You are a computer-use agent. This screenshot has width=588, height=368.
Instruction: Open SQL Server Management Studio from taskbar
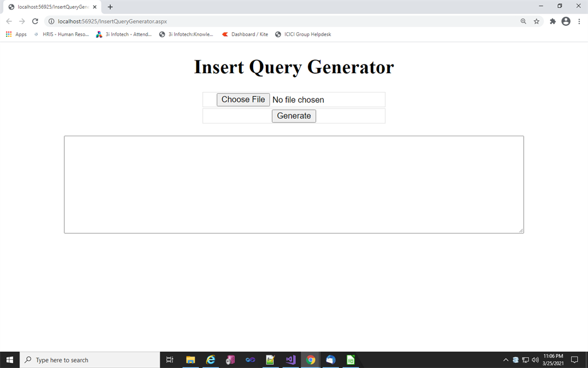click(x=230, y=359)
